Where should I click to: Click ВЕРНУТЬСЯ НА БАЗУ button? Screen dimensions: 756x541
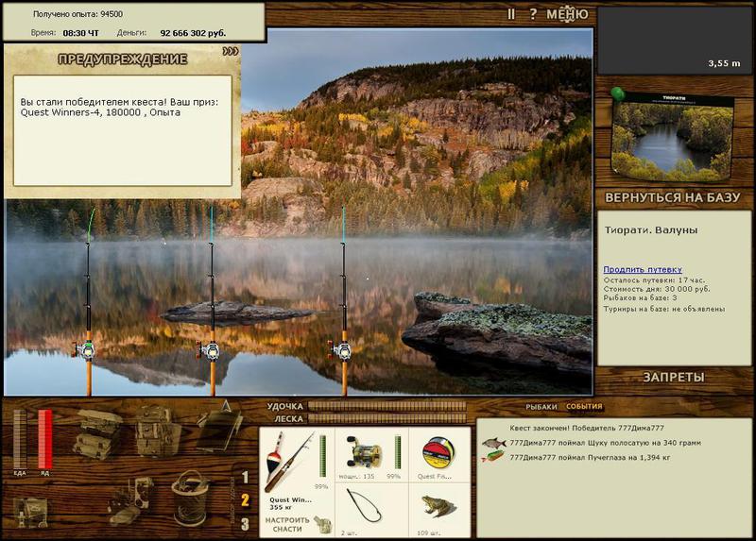coord(673,197)
